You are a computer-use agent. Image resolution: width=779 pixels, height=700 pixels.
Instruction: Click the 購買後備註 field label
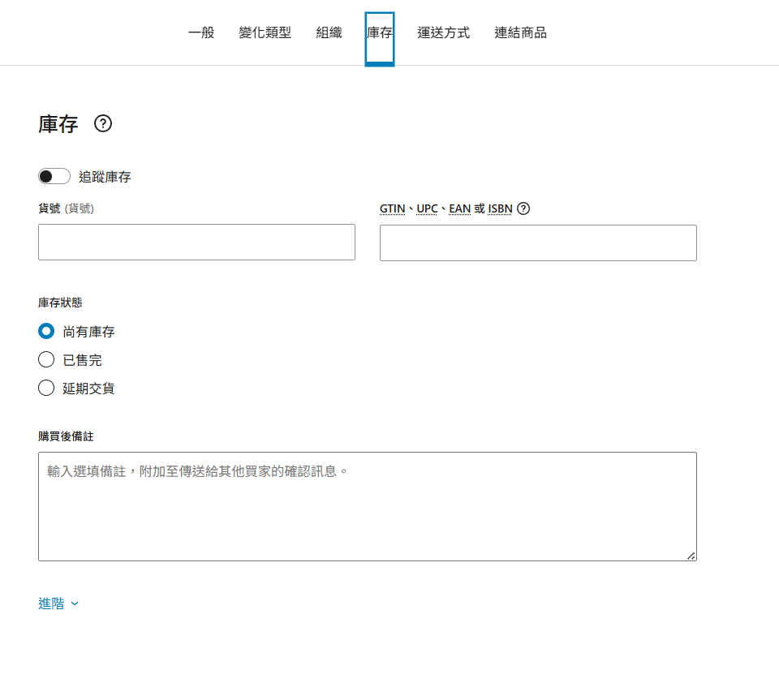[66, 436]
